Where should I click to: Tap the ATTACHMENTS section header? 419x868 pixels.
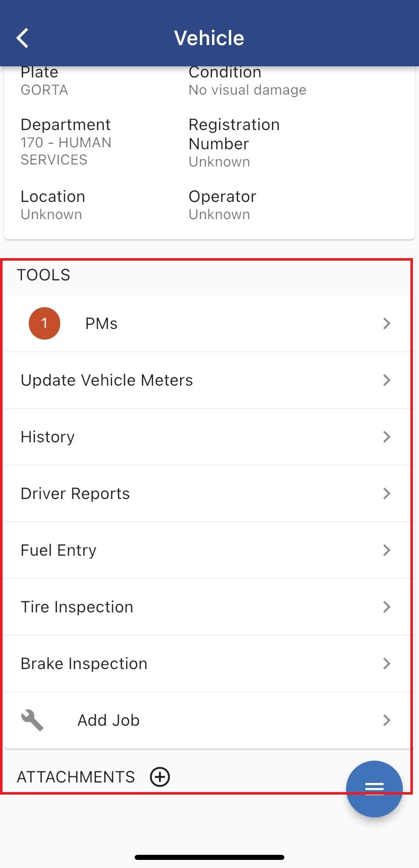(75, 777)
